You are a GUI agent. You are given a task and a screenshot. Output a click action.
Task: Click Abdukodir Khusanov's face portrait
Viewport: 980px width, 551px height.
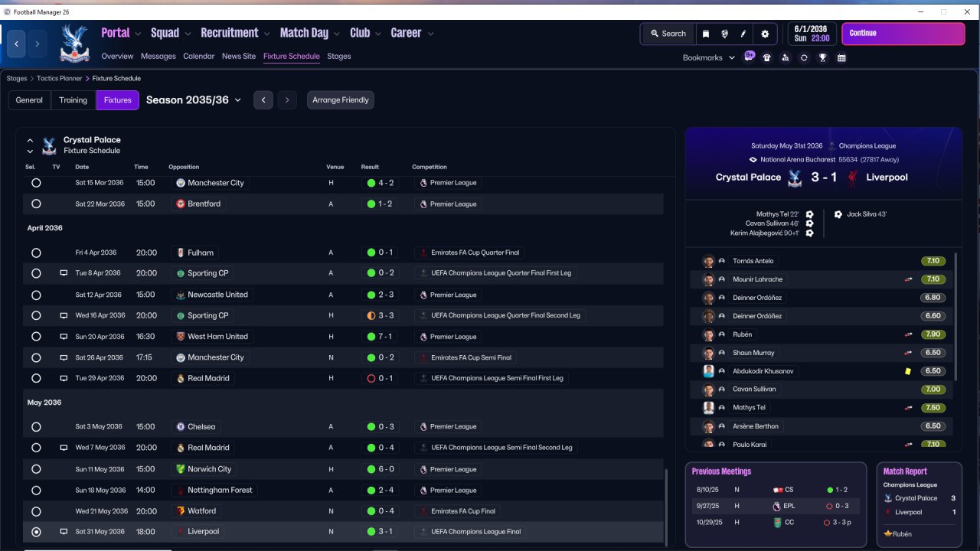tap(709, 371)
